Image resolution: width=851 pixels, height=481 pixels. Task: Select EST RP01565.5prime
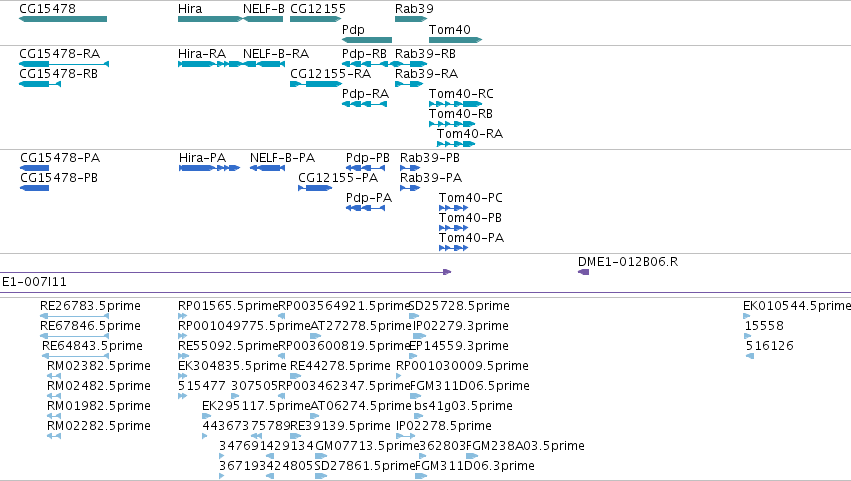click(182, 316)
